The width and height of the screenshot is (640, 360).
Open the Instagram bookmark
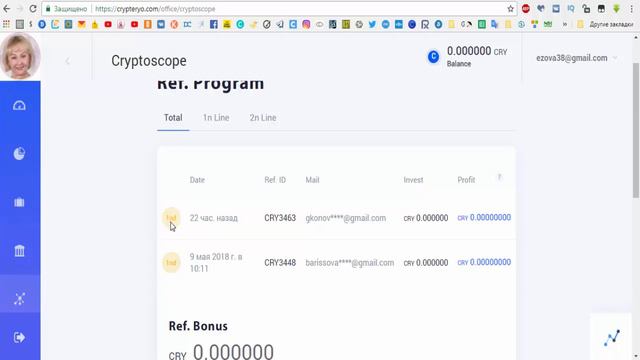click(306, 24)
